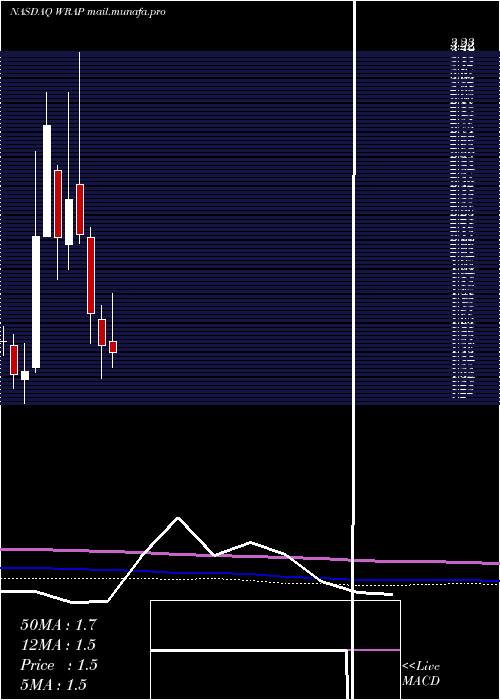Click the NASDAQ WRAP mail.munafa.pro title text

[x=88, y=12]
